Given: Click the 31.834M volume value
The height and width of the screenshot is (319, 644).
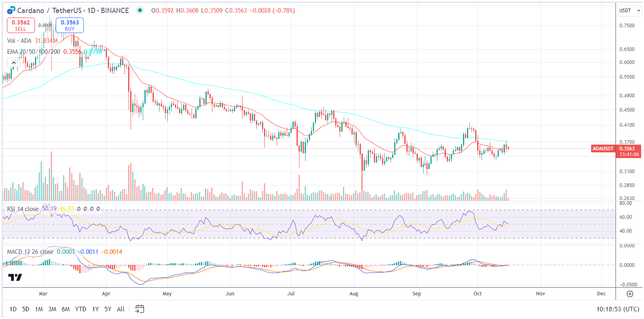Looking at the screenshot, I should coord(46,41).
